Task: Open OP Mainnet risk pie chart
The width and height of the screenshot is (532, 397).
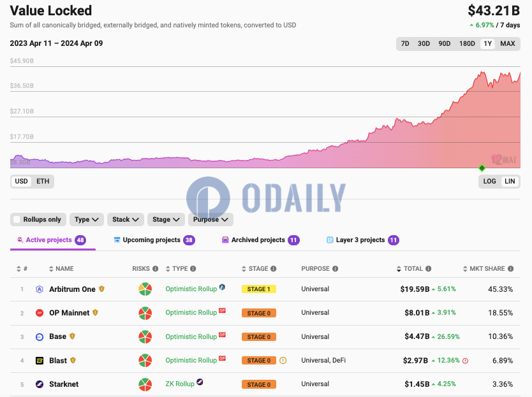Action: click(x=145, y=313)
